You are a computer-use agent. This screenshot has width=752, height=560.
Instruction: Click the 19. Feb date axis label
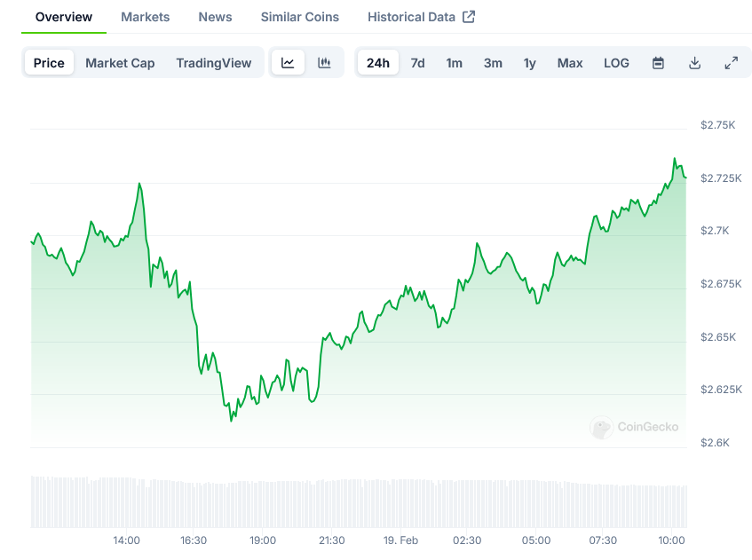[400, 540]
